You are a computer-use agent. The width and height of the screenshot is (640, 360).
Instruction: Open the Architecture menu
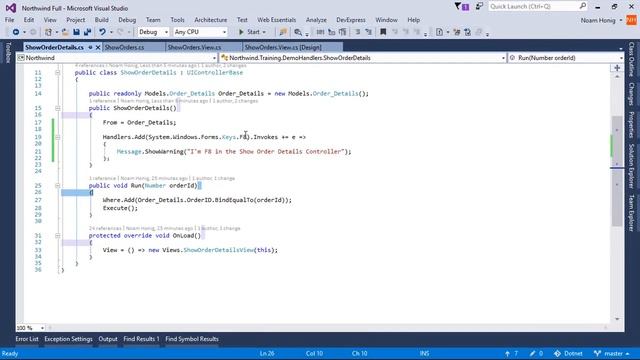pos(211,20)
